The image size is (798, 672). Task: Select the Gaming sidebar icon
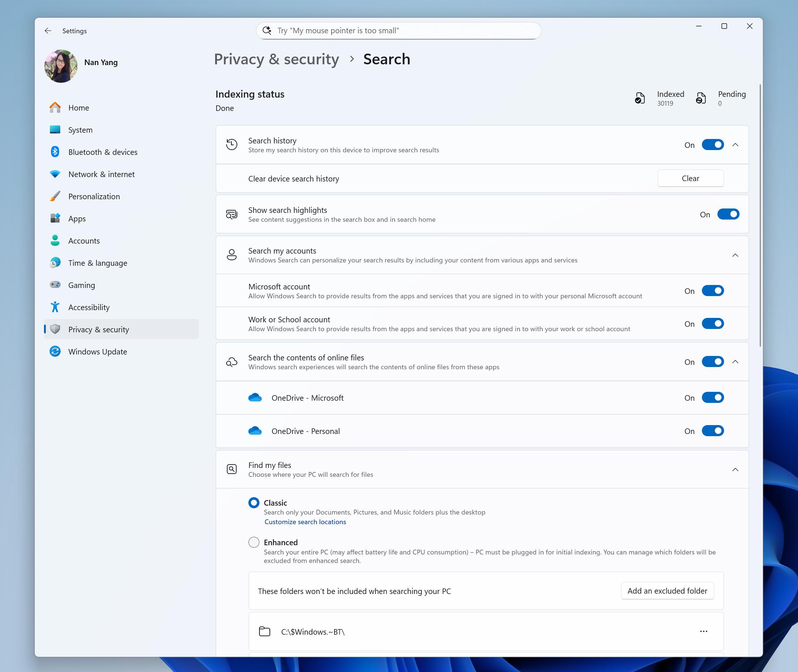55,285
